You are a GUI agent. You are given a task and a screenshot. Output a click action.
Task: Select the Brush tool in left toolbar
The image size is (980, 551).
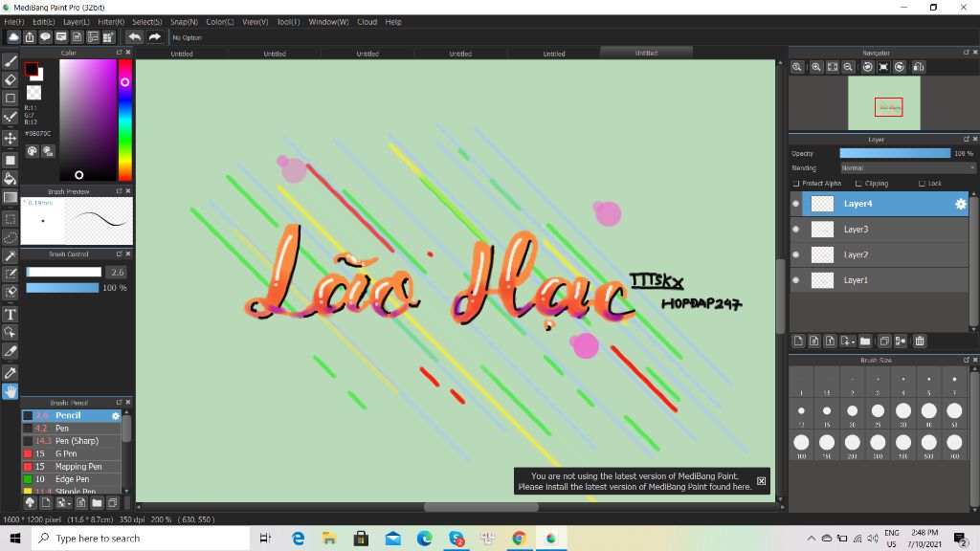(x=10, y=61)
